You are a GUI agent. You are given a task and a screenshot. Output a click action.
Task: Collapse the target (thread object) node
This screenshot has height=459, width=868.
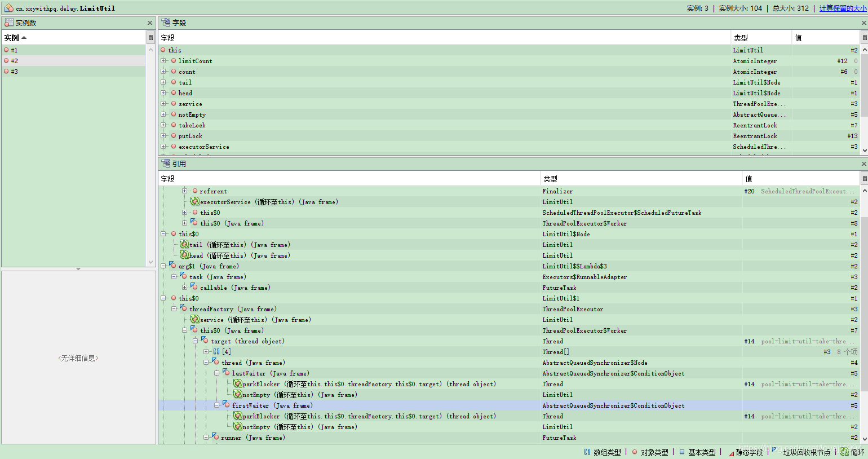pyautogui.click(x=196, y=341)
